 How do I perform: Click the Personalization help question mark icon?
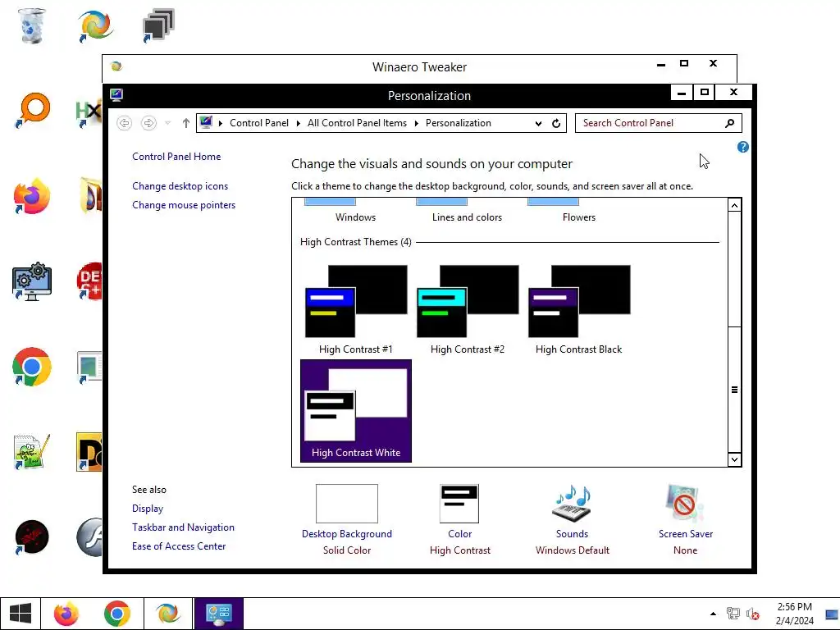(x=742, y=147)
